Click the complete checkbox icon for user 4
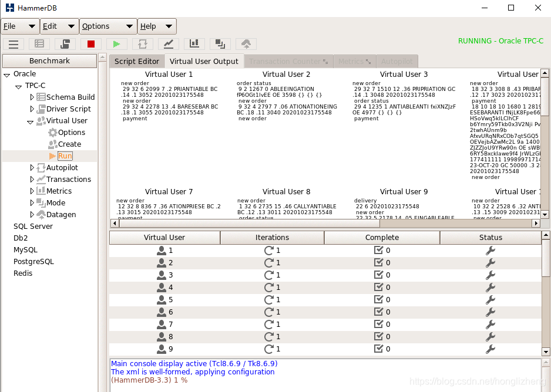 click(379, 287)
